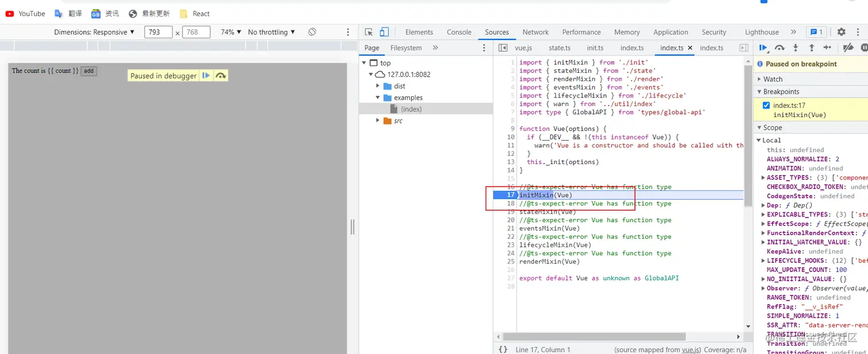Select the inspect element picker icon
Screen dimensions: 868x354
click(369, 32)
